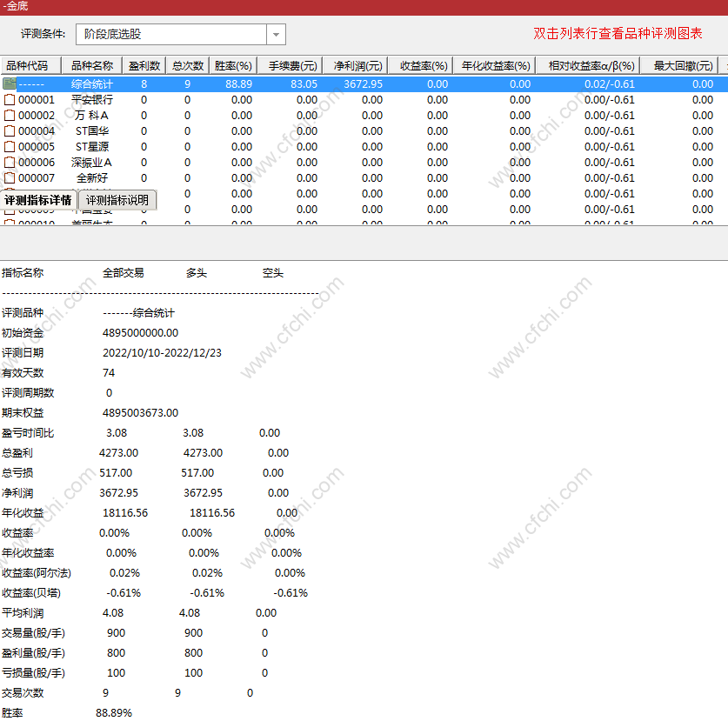Sort by the 胜率(%) column header

tap(233, 66)
